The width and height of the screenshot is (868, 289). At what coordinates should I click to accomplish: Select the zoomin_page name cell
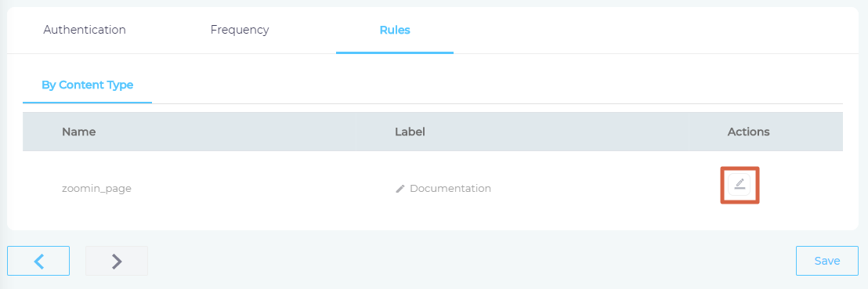pos(96,188)
